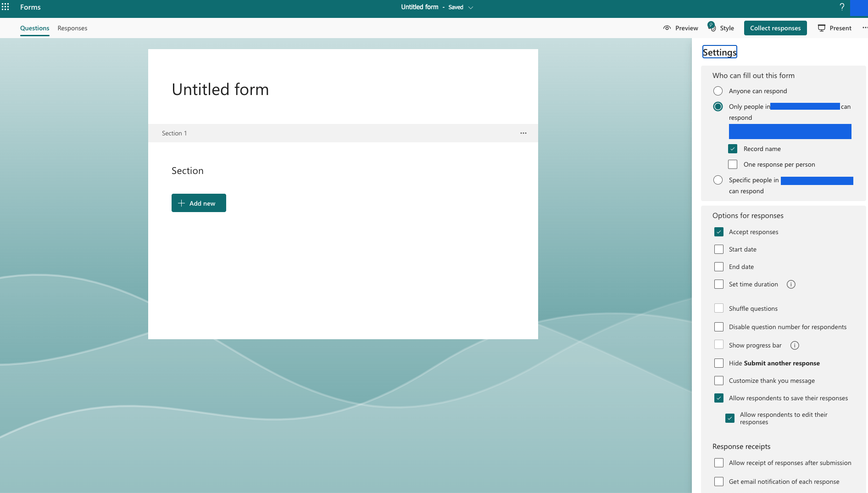
Task: Switch to the Questions tab
Action: (34, 28)
